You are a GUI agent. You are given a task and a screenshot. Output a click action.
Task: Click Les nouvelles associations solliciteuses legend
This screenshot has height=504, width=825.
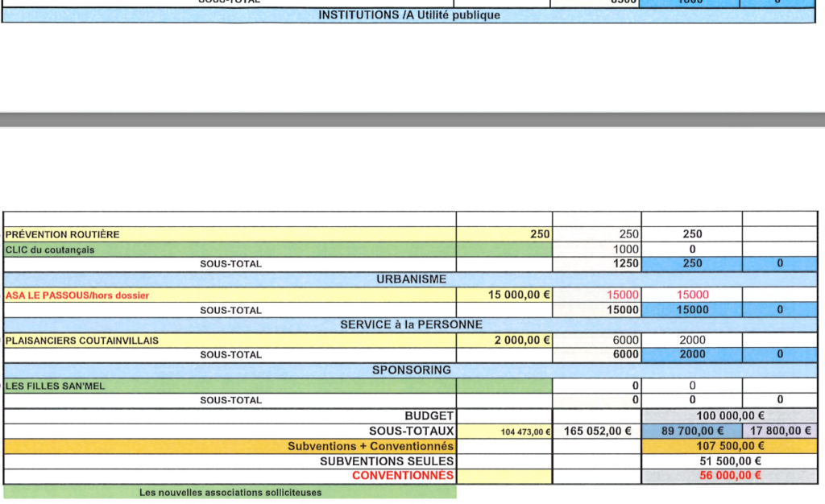(x=230, y=493)
